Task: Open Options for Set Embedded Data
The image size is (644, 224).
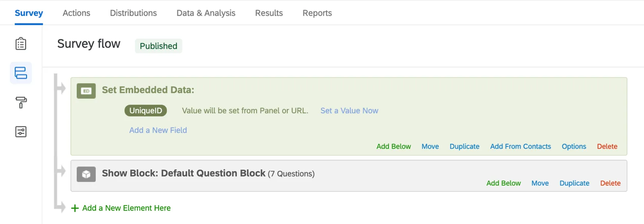Action: 574,146
